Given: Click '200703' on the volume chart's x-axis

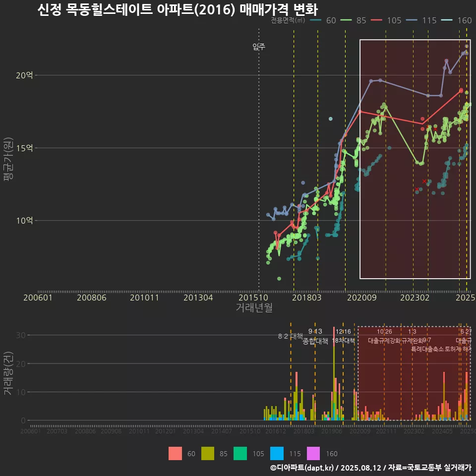Looking at the screenshot, I should pos(57,431).
